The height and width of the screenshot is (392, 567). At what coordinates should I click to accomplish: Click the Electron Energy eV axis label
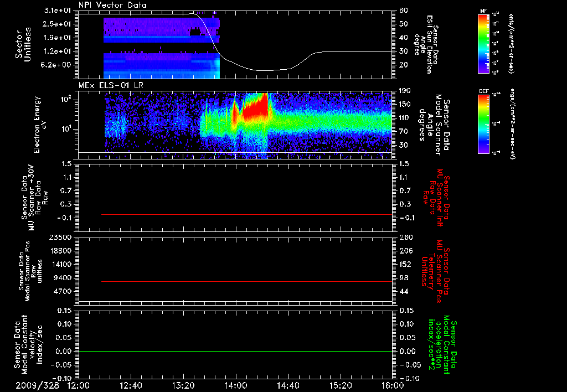tap(40, 125)
